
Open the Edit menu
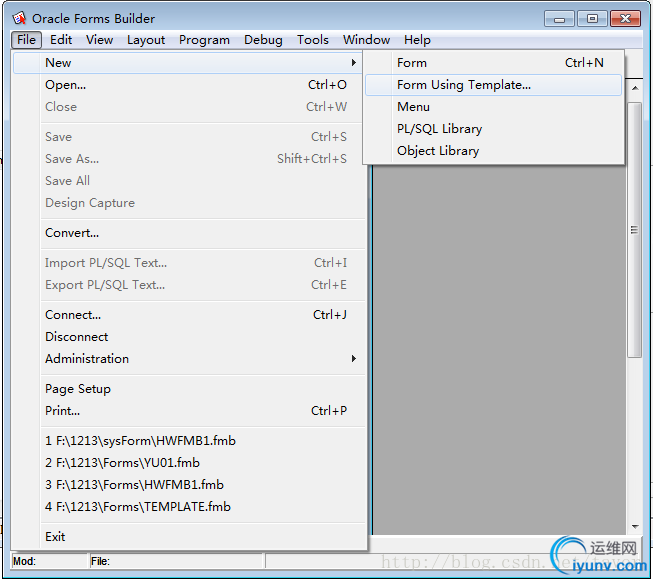pos(61,40)
